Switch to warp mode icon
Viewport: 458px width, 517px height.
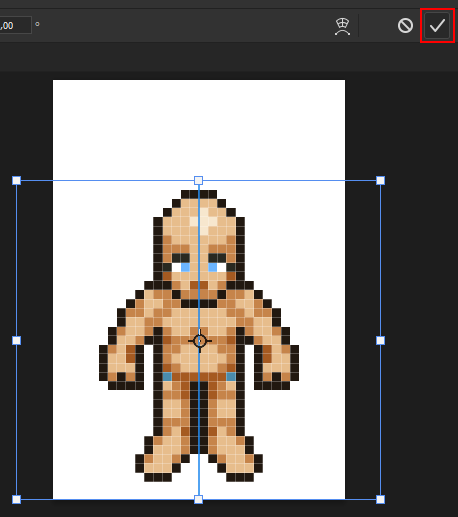pyautogui.click(x=342, y=27)
